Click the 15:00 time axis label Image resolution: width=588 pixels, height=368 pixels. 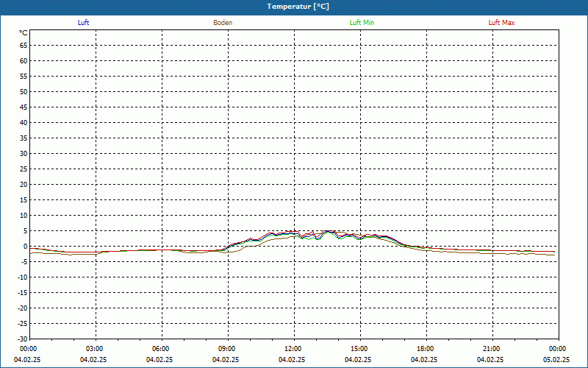(359, 349)
